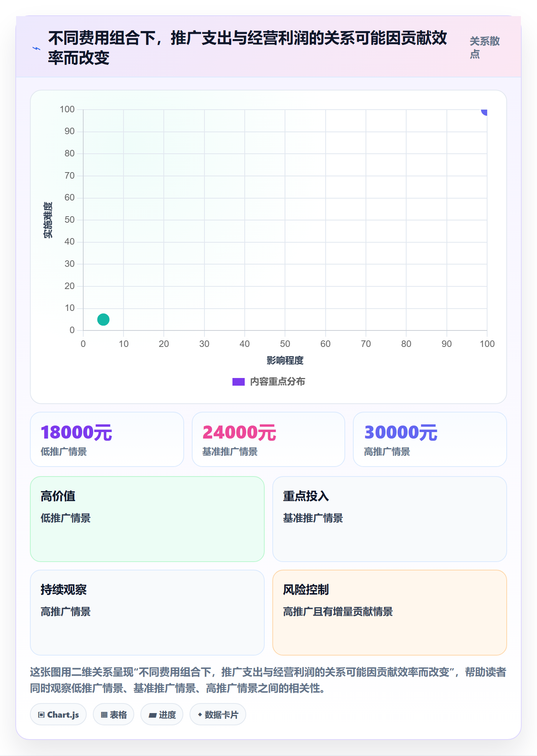537x756 pixels.
Task: Click the bar icon in the 进度 chip
Action: pos(152,715)
